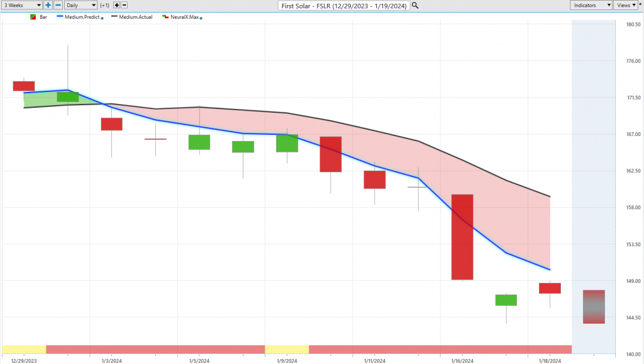Click the (+1) forecast offset label
This screenshot has height=364, width=644.
105,5
